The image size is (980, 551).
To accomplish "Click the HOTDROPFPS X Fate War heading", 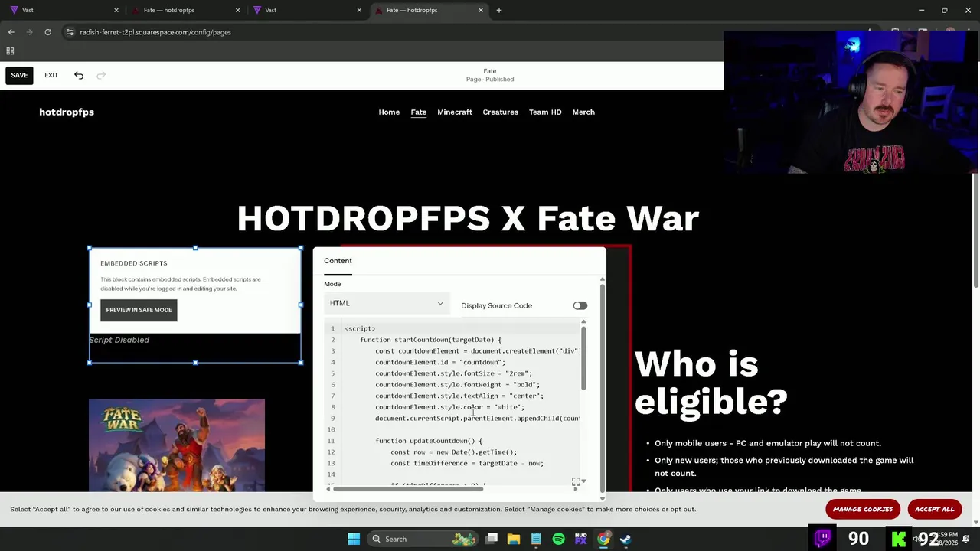I will tap(468, 218).
